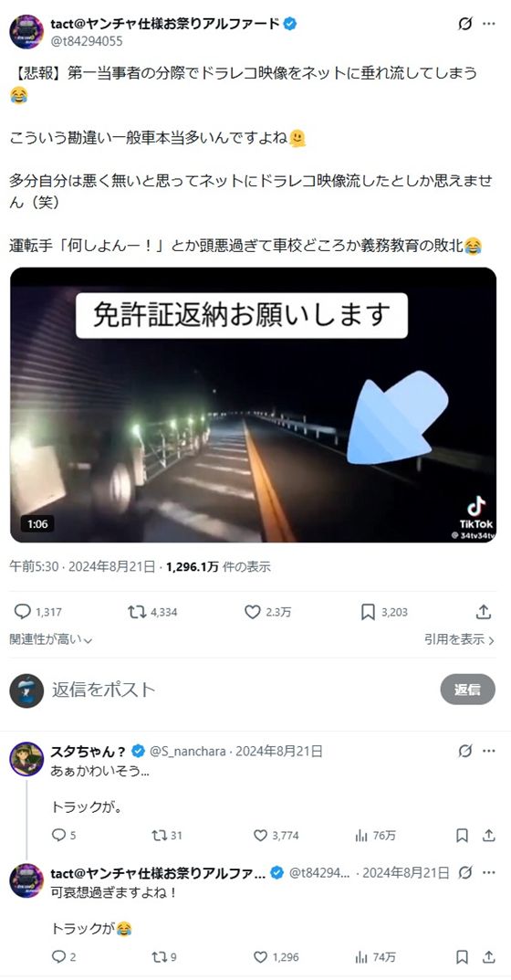Screen dimensions: 511x980
Task: Expand 関連性が高い reply sort dropdown
Action: [50, 639]
